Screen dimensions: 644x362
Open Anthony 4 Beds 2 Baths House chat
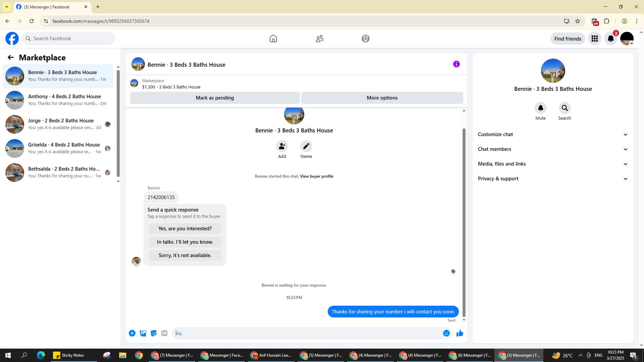point(58,100)
